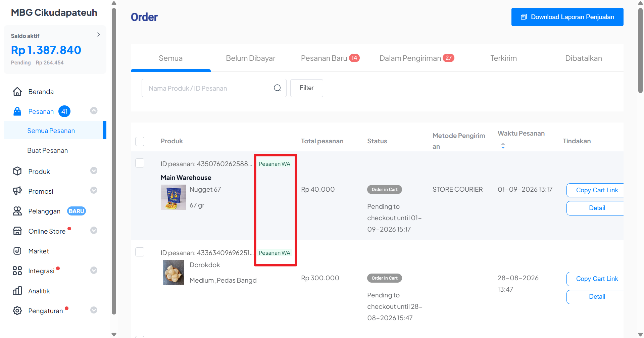644x338 pixels.
Task: Check the Nugget 67 order checkbox
Action: tap(140, 163)
